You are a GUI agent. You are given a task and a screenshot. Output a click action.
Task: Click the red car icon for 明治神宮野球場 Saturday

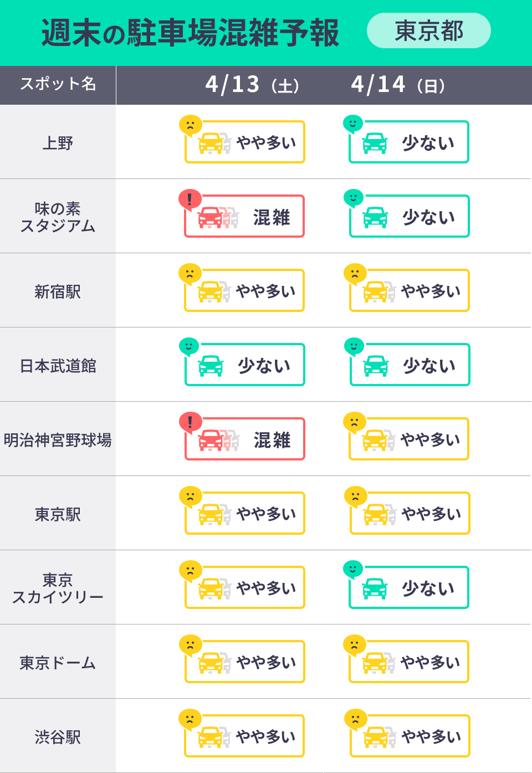[211, 440]
